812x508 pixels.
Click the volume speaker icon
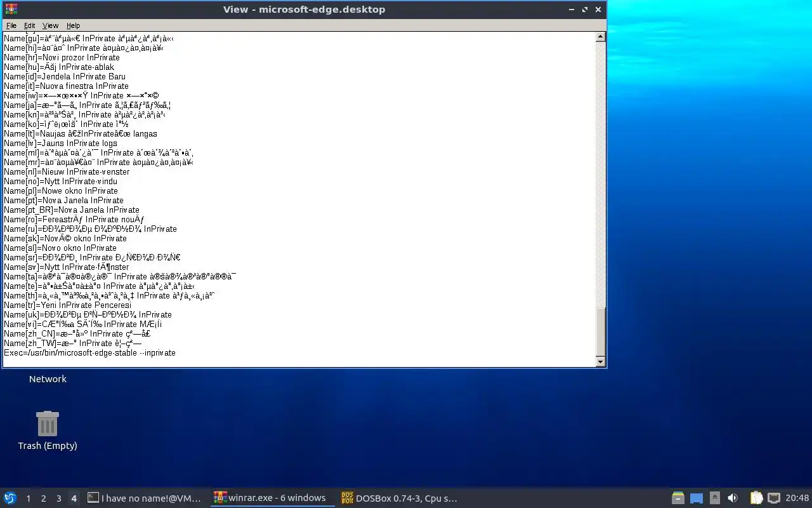(733, 498)
